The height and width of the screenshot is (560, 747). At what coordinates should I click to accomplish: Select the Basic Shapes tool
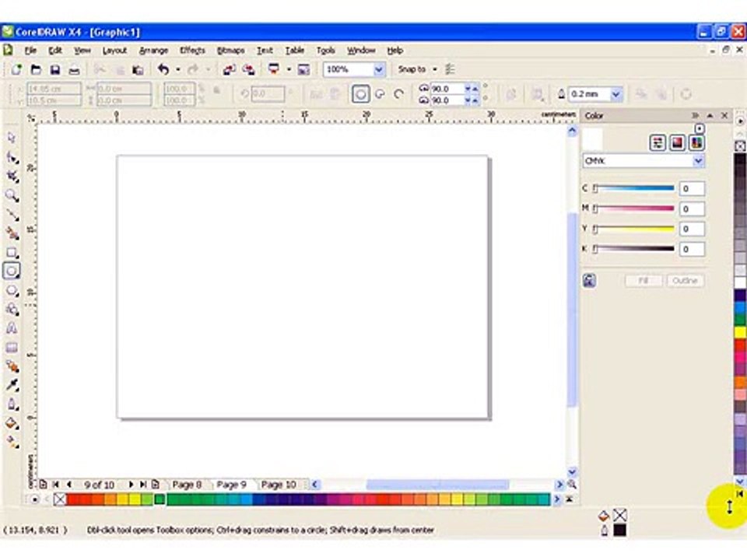pyautogui.click(x=12, y=310)
